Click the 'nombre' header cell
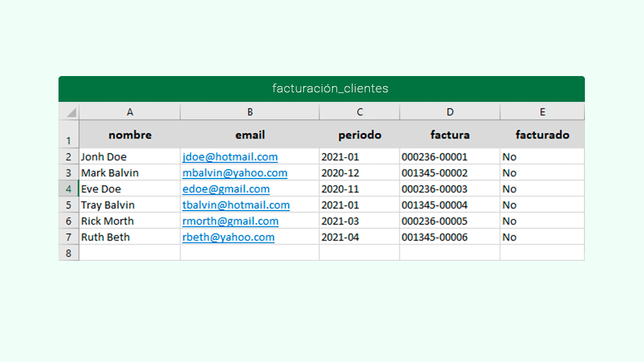 [x=130, y=134]
